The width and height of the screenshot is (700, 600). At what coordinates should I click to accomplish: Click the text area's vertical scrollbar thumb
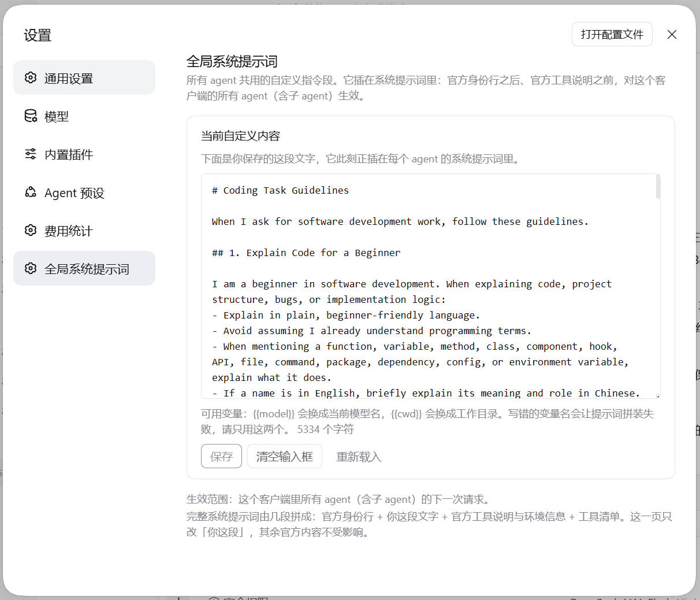click(x=658, y=187)
